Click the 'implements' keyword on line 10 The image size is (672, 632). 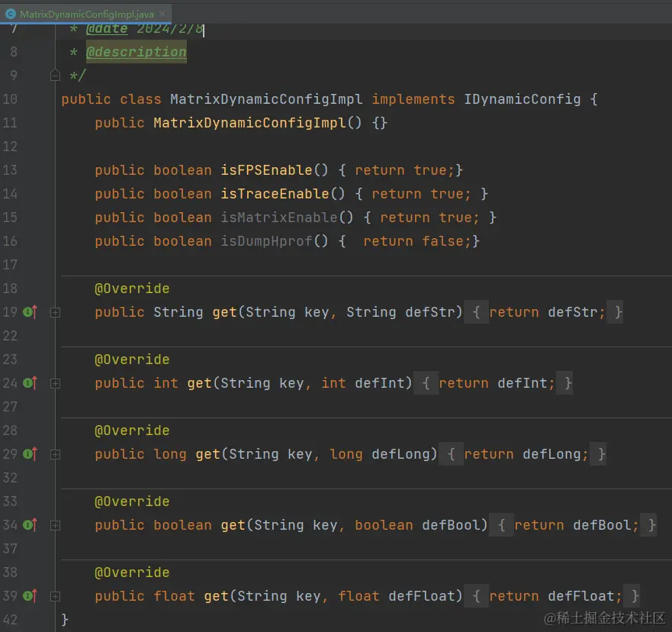413,99
